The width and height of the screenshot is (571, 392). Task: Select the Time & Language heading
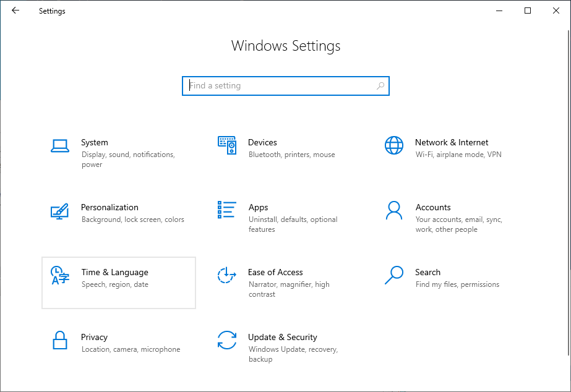pyautogui.click(x=114, y=272)
